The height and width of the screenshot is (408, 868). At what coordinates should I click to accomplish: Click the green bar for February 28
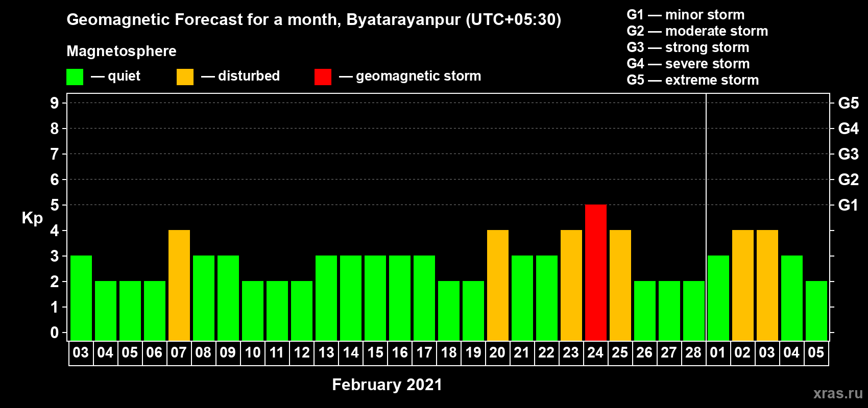click(x=694, y=311)
